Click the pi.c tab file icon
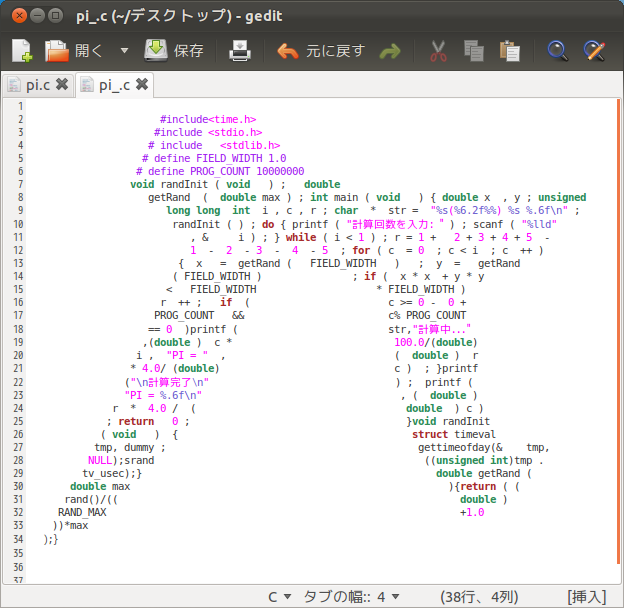Image resolution: width=624 pixels, height=608 pixels. tap(14, 85)
